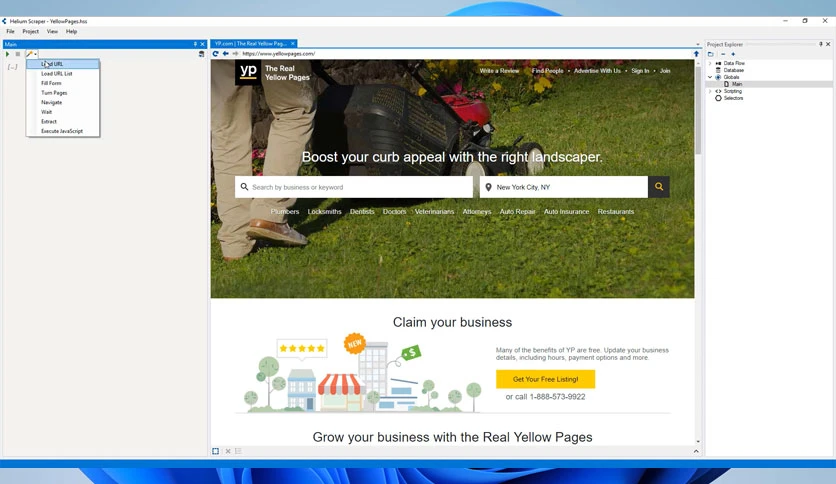Expand the Data Flow tree node
Screen dimensions: 836x484
[710, 63]
